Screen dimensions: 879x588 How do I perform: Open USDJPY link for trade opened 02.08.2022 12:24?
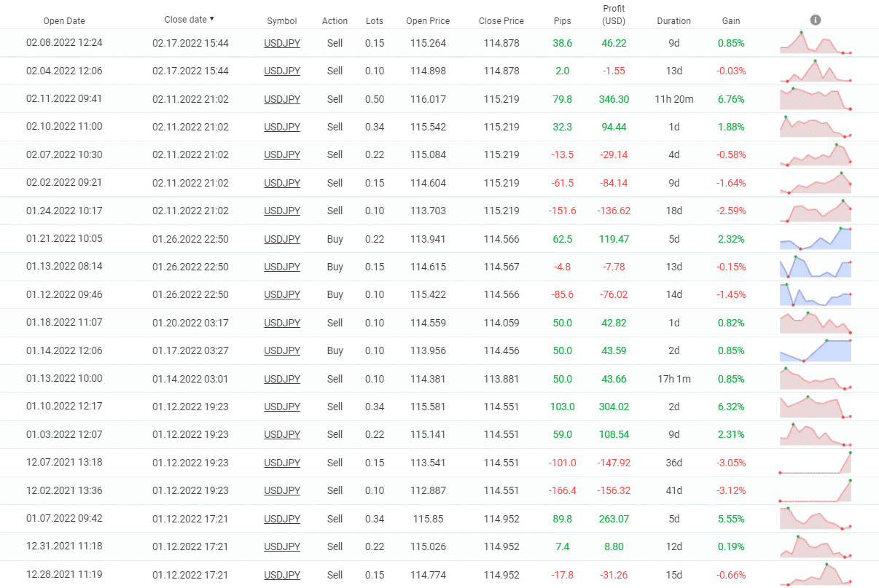282,43
